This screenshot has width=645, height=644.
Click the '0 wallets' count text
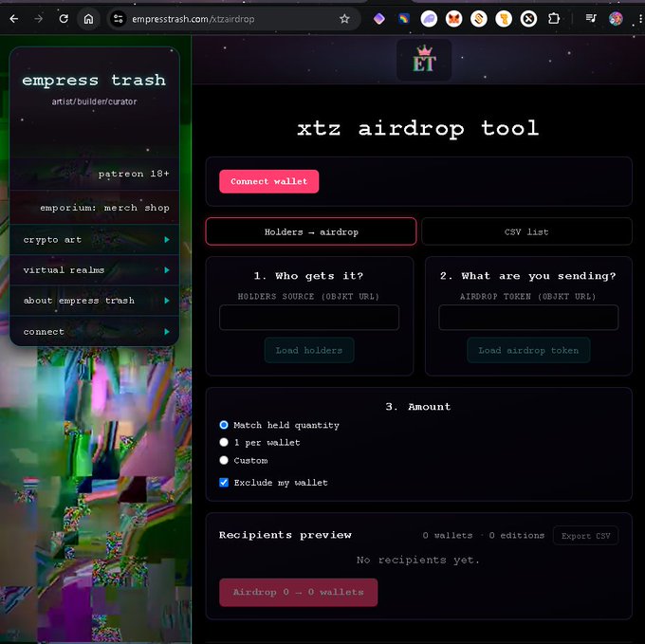(x=448, y=536)
